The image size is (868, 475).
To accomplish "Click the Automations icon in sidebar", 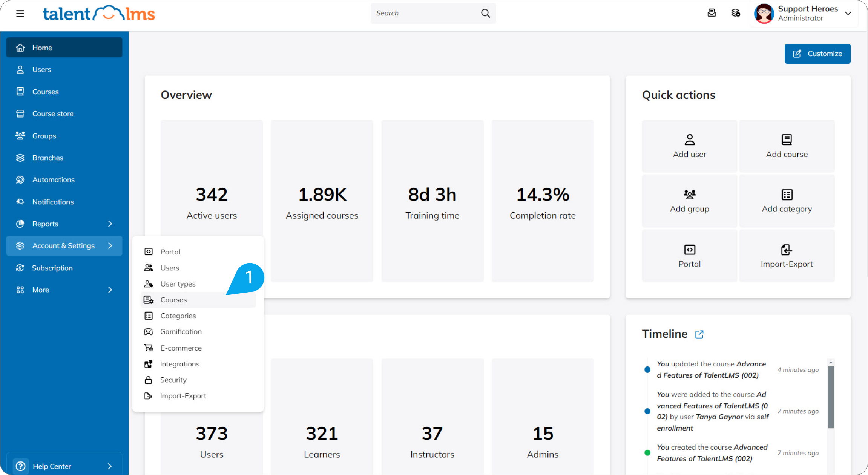I will coord(20,180).
